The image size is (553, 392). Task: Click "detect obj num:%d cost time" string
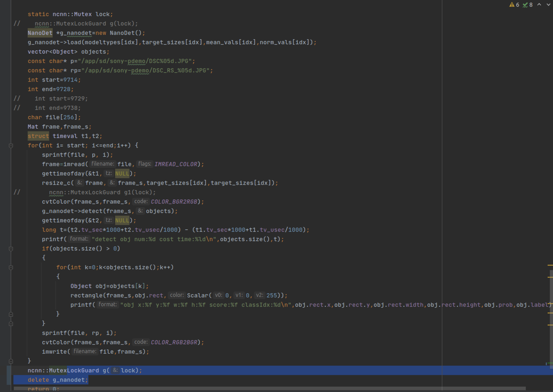point(154,239)
